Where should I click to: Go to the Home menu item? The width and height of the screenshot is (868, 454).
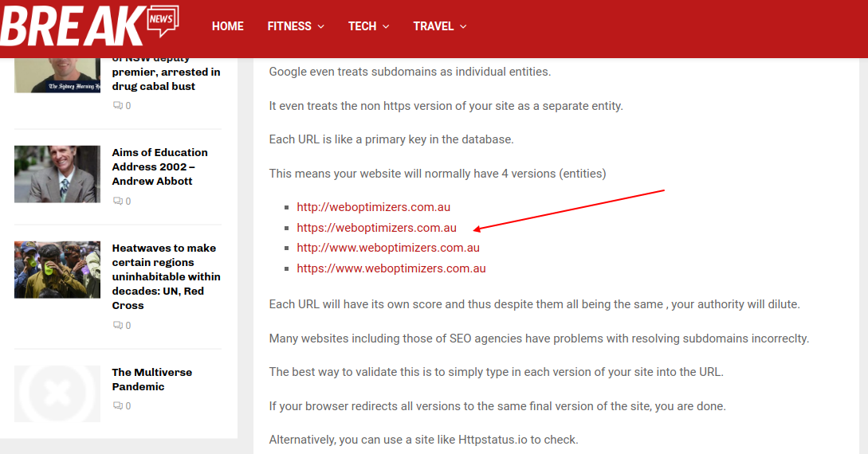(x=227, y=26)
